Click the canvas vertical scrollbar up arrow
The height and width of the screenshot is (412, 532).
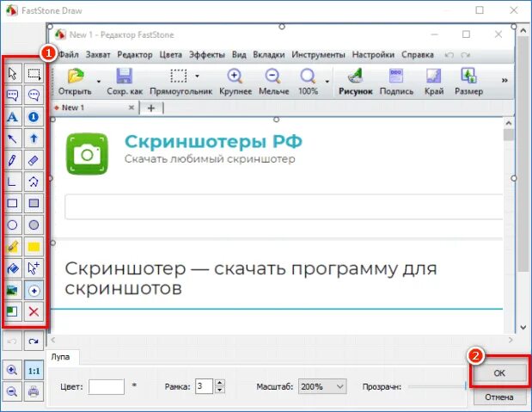coord(523,31)
